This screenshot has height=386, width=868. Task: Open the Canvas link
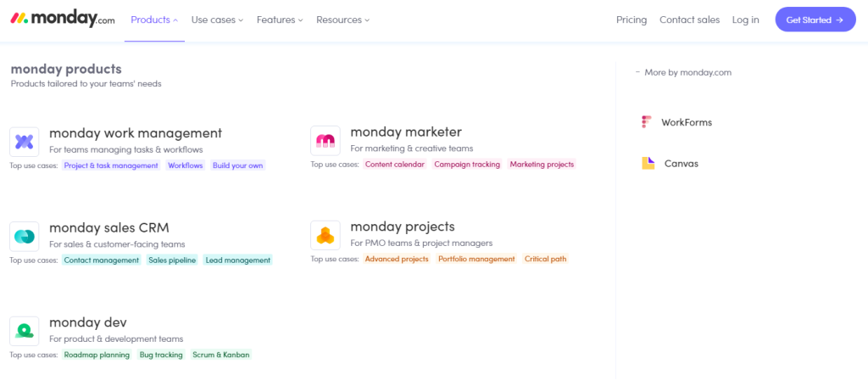pos(682,164)
